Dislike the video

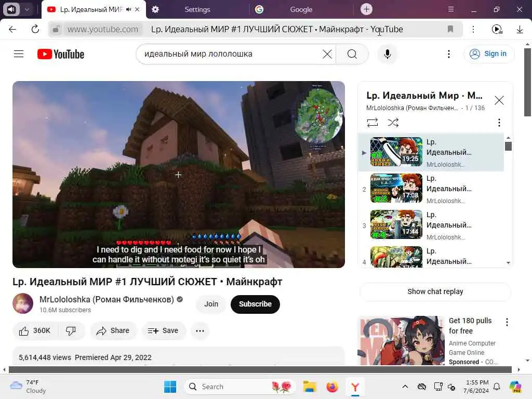pyautogui.click(x=71, y=331)
